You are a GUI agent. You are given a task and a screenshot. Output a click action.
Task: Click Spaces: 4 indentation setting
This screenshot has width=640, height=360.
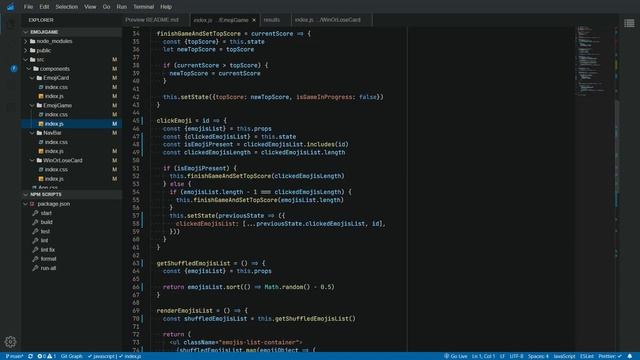pos(538,356)
